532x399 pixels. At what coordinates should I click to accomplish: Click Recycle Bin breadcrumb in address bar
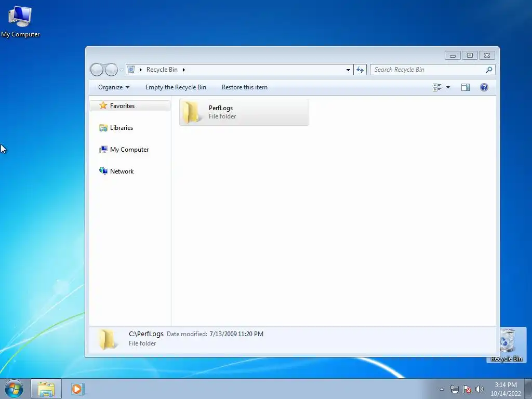pyautogui.click(x=162, y=70)
